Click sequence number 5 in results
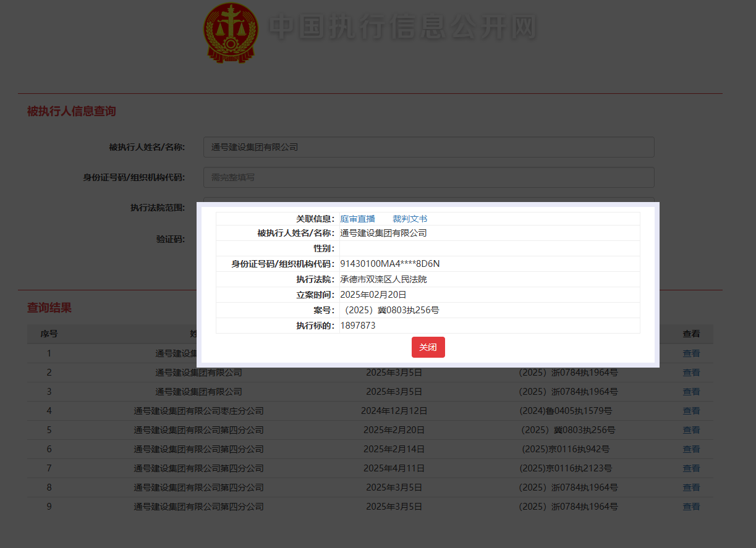This screenshot has width=756, height=548. coord(49,430)
